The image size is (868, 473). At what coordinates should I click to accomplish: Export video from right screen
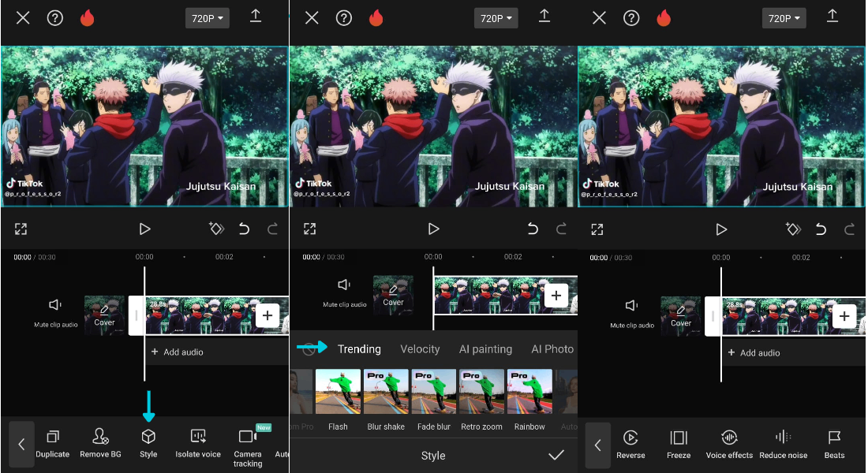[x=832, y=16]
